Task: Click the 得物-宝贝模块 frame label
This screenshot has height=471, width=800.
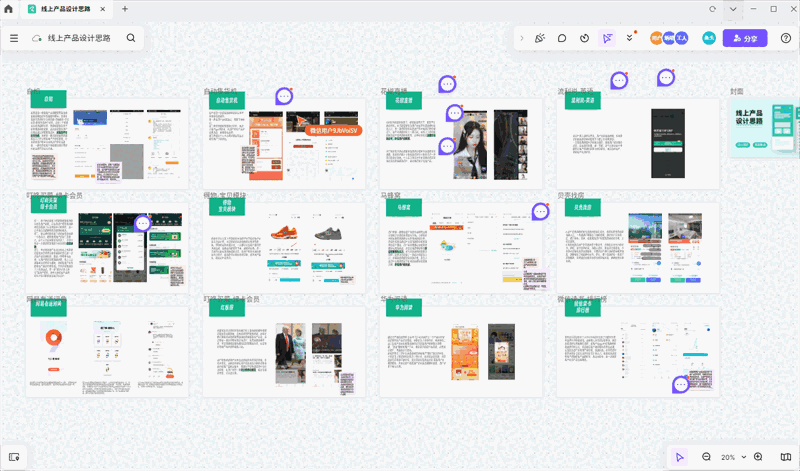Action: (225, 195)
